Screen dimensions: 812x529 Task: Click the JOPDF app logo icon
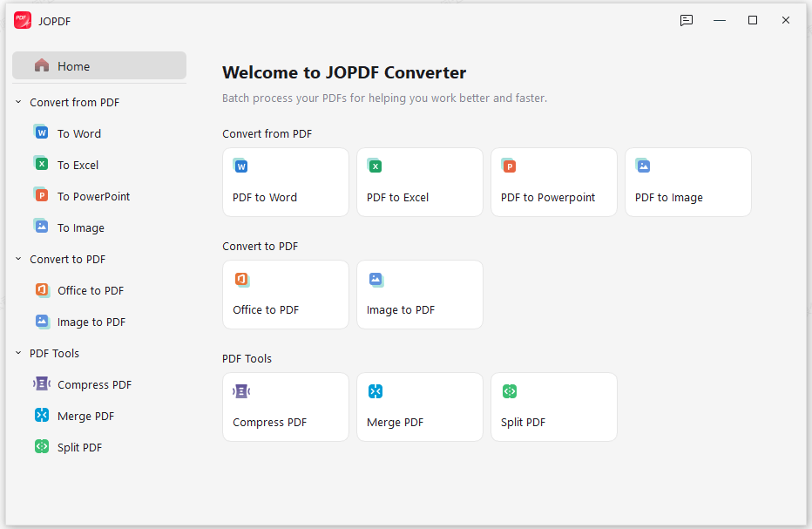tap(23, 20)
